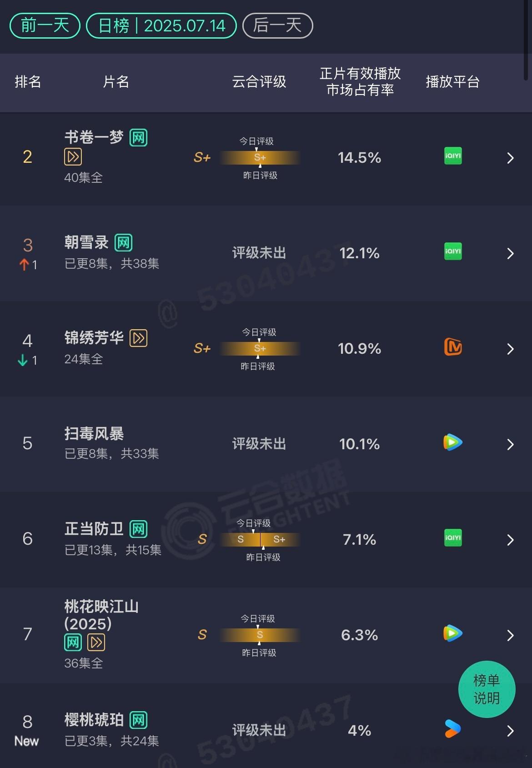
Task: Tap the iQIYI icon in 正当防卫 row
Action: 453,538
